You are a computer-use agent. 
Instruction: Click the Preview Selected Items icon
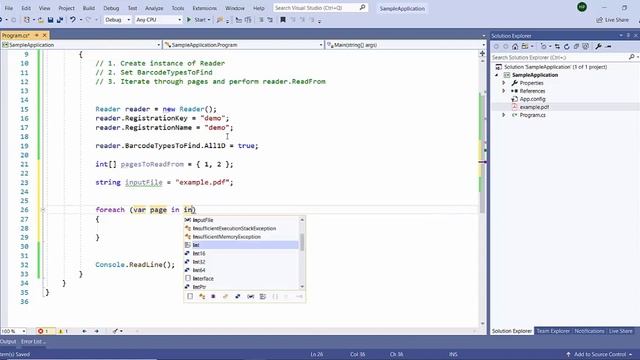coord(608,47)
